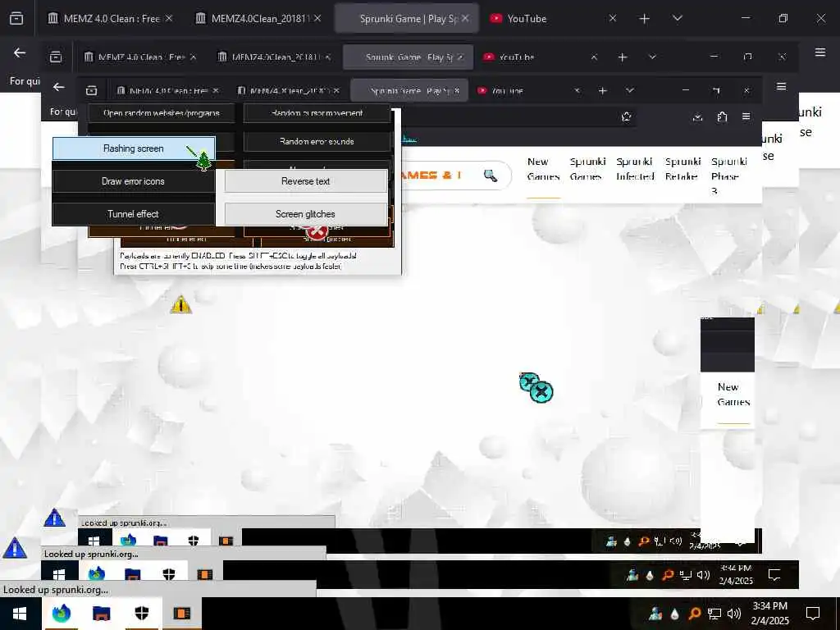Open the Sprunki Games navigation link
Viewport: 840px width, 630px height.
(x=587, y=169)
